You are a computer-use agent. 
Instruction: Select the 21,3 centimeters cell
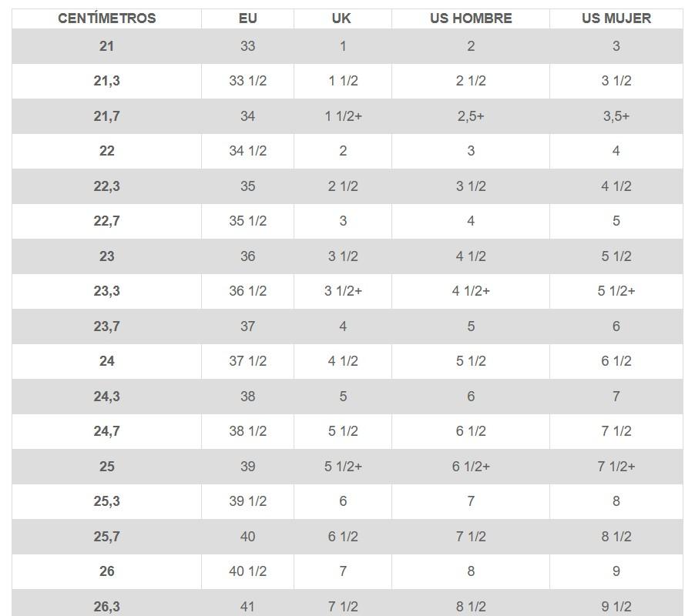click(106, 81)
